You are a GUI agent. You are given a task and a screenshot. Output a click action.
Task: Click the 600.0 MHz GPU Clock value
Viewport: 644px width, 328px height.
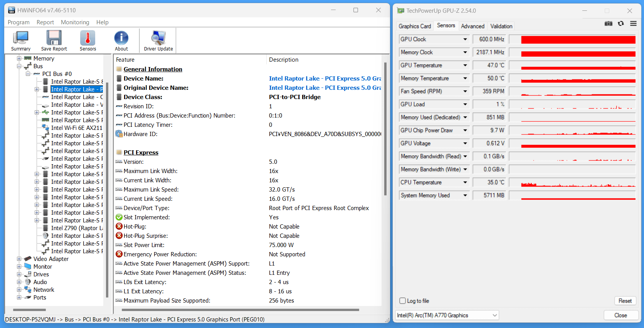pos(489,39)
